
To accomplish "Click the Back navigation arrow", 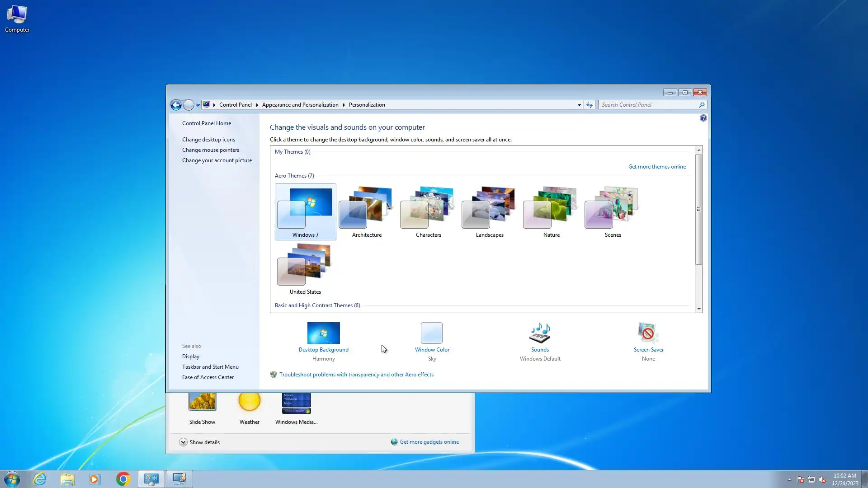I will [x=176, y=105].
